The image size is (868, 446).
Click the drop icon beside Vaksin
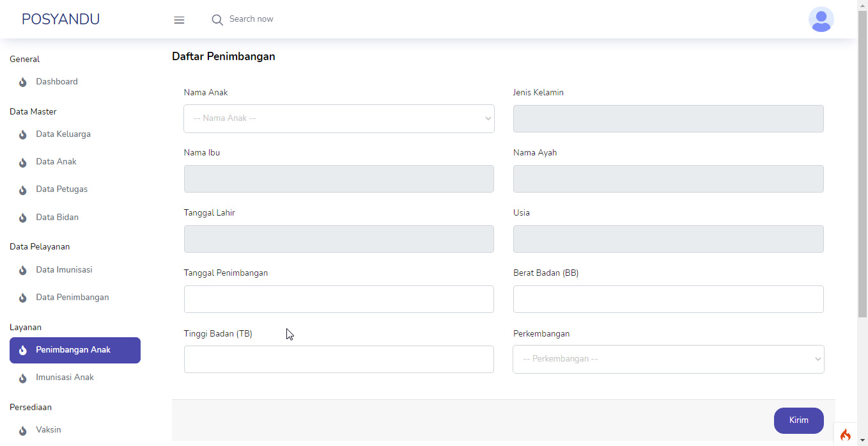pyautogui.click(x=22, y=429)
